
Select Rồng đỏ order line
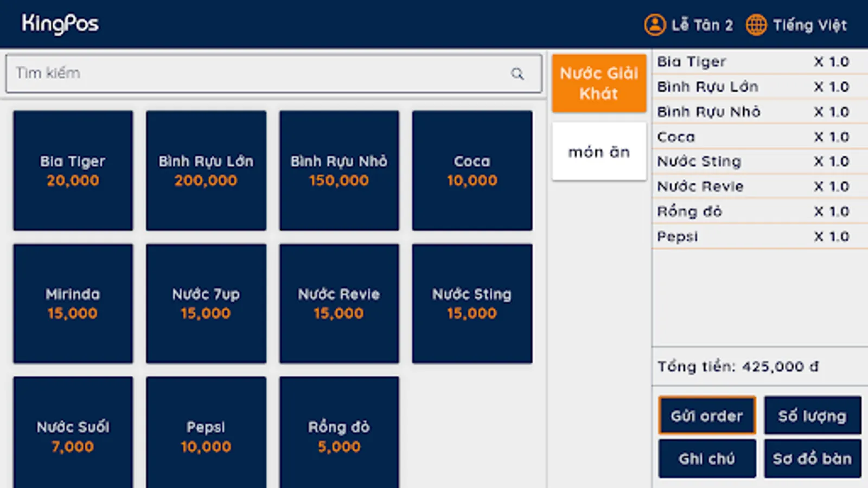point(759,211)
